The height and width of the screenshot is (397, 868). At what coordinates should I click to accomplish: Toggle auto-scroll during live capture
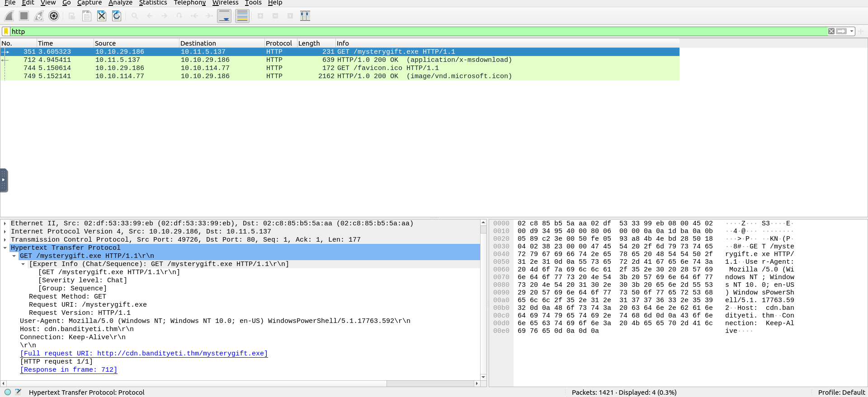(224, 16)
